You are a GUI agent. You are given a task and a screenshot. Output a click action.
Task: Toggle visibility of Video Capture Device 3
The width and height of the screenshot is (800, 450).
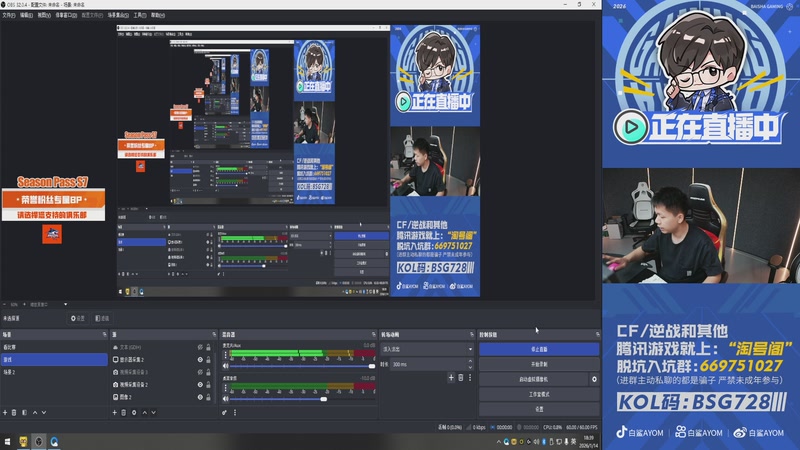pyautogui.click(x=200, y=372)
